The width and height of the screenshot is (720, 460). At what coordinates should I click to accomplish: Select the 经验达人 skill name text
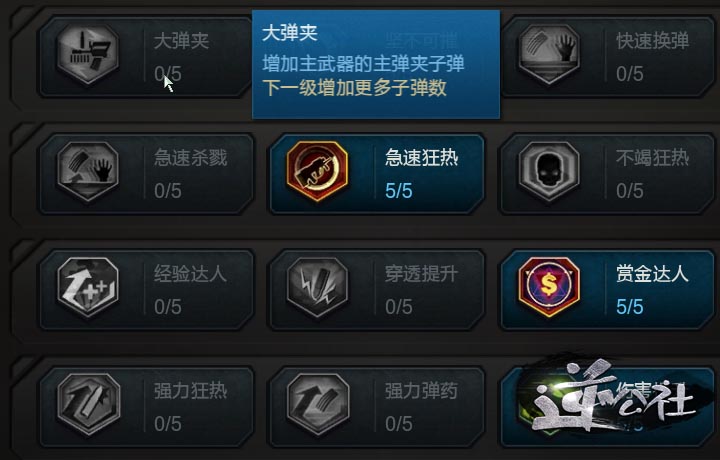pyautogui.click(x=191, y=274)
